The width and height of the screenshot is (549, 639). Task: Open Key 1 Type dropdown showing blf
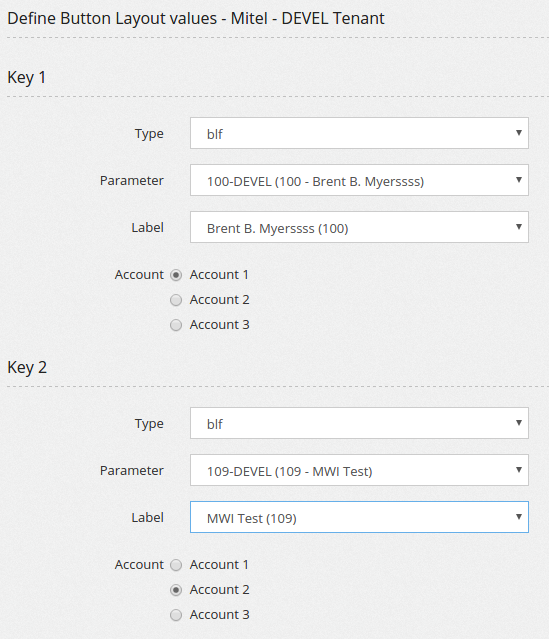pyautogui.click(x=359, y=133)
